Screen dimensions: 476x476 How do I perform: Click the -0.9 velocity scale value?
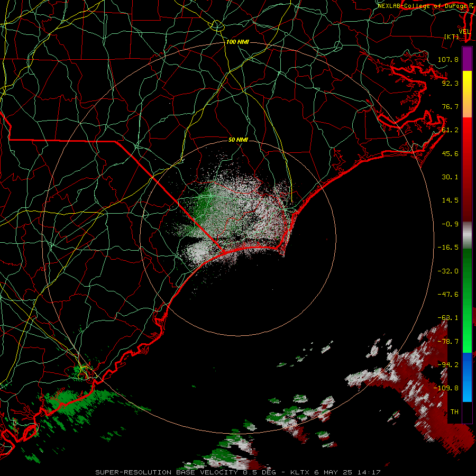(450, 224)
